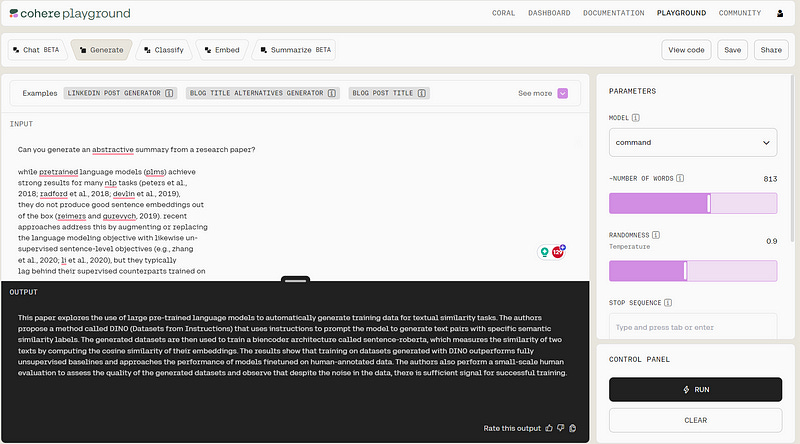This screenshot has width=800, height=444.
Task: Click the CLEAR button
Action: (x=695, y=420)
